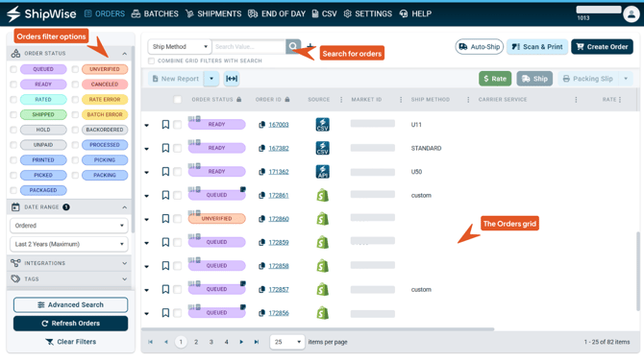Add another search filter with plus icon
The image size is (644, 362).
[310, 46]
